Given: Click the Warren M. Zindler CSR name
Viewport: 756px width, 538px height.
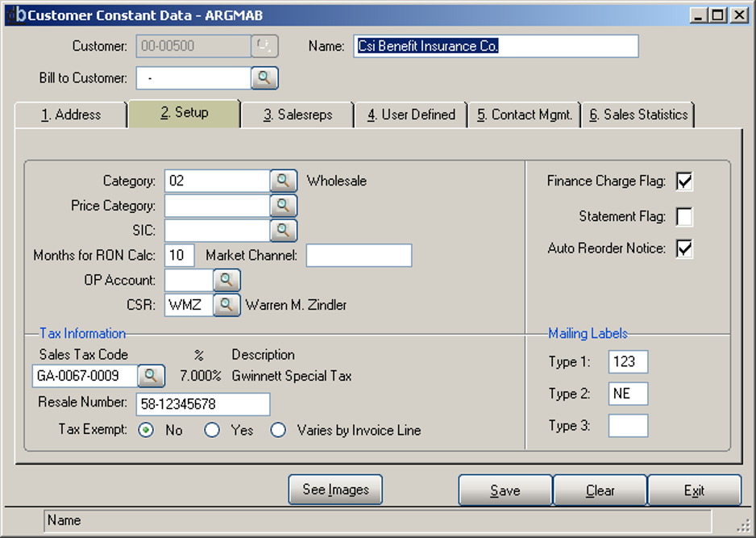Looking at the screenshot, I should pyautogui.click(x=296, y=305).
